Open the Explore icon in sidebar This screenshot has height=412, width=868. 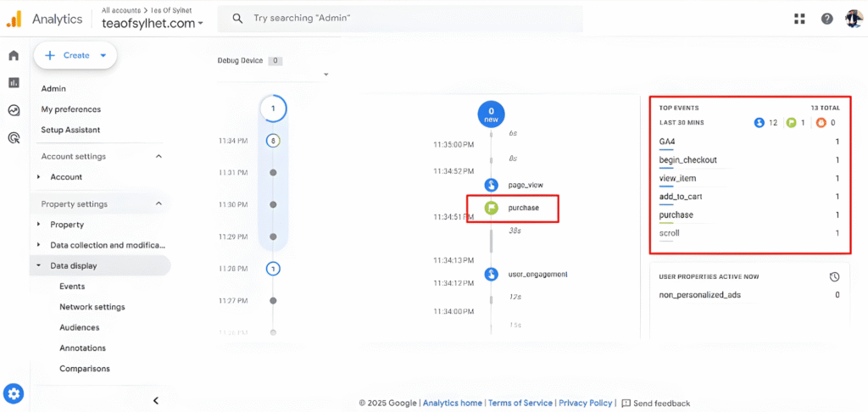pyautogui.click(x=14, y=110)
